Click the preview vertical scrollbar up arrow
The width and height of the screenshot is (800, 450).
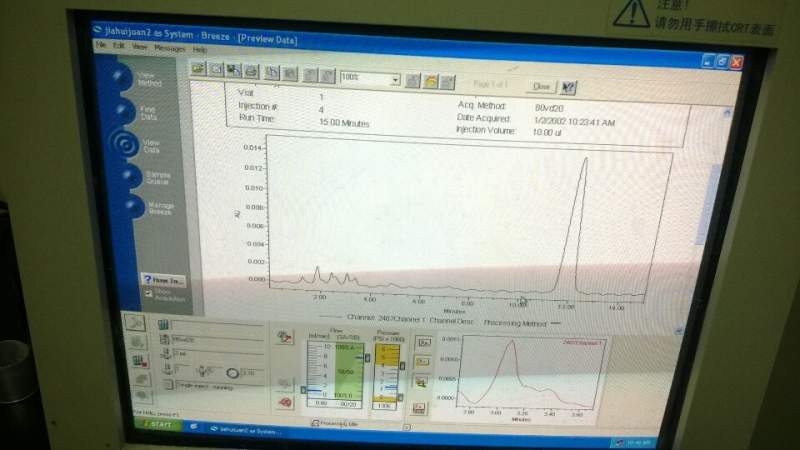[728, 112]
